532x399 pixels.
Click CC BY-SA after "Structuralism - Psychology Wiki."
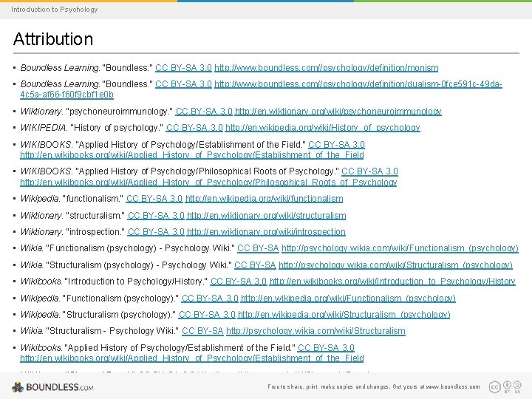tap(202, 331)
